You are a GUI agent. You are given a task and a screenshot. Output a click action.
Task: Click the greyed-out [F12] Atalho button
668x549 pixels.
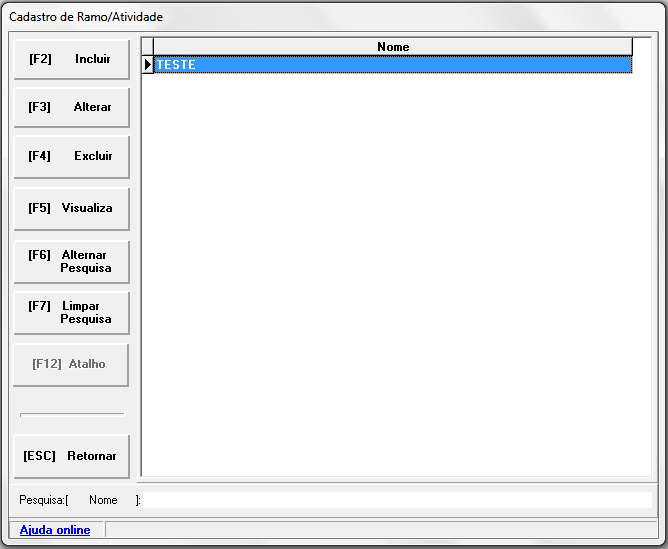71,365
